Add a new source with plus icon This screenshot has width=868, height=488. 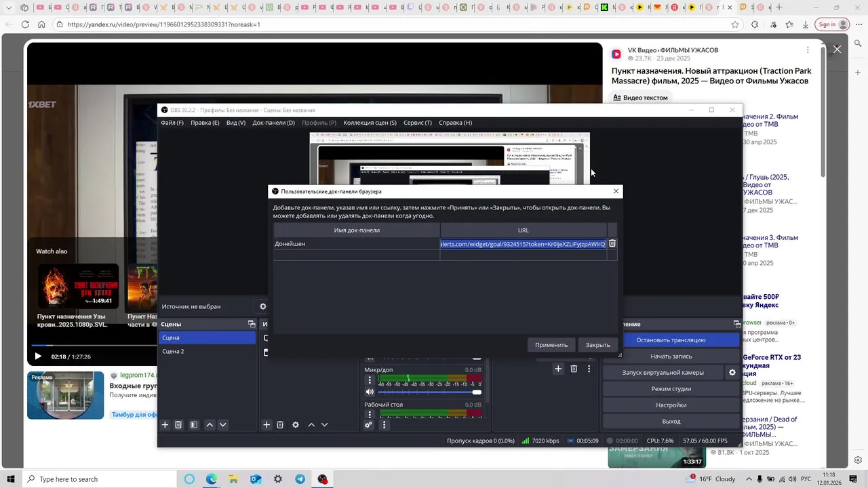tap(267, 425)
